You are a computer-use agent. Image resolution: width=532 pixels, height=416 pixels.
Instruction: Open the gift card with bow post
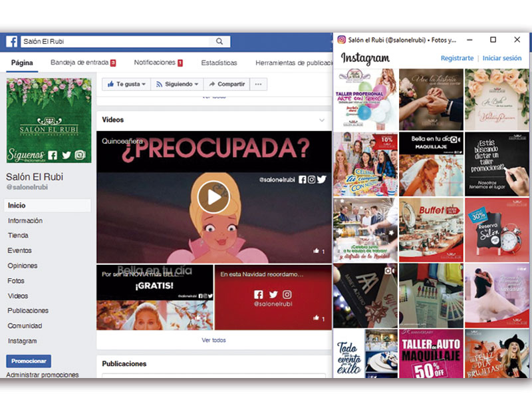pos(365,296)
